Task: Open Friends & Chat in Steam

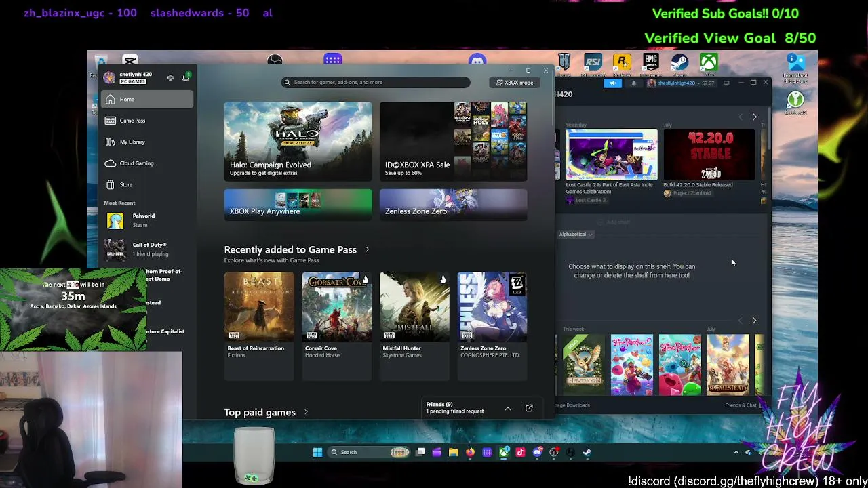Action: coord(741,405)
